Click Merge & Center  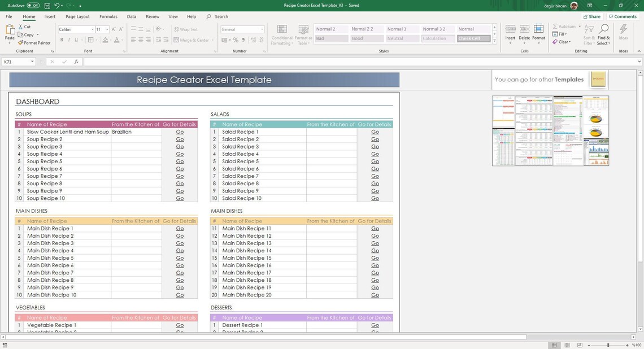192,40
